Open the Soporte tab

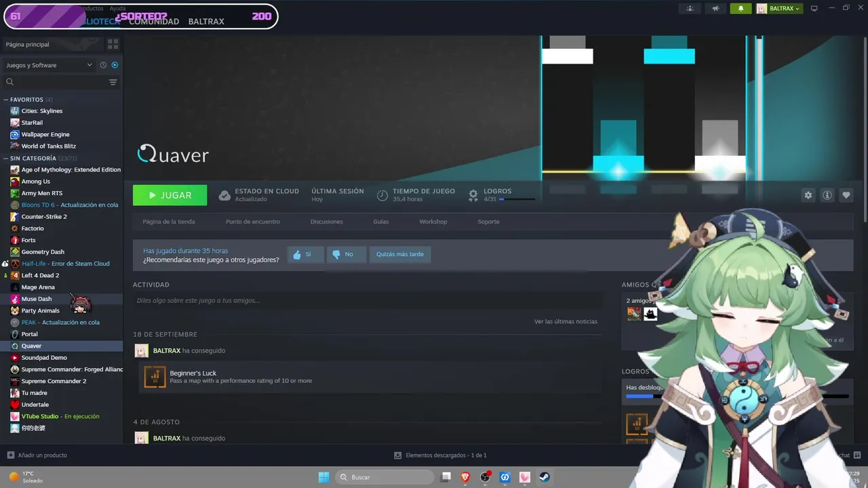pos(488,222)
